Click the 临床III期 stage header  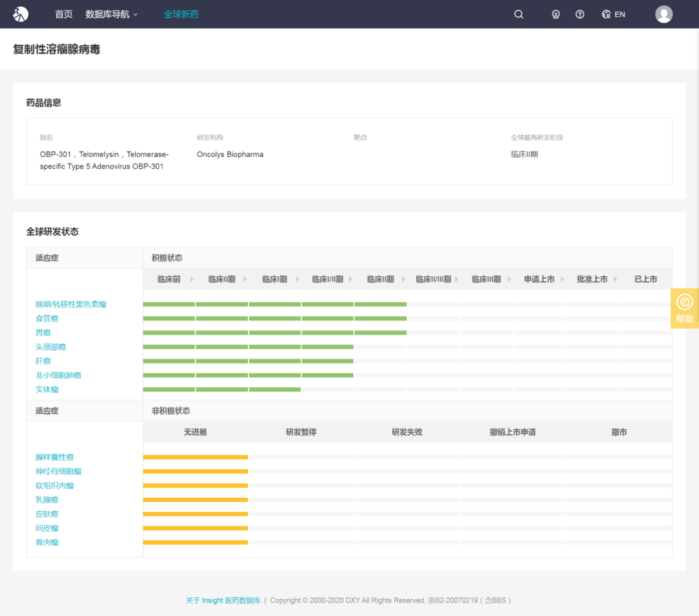(486, 280)
